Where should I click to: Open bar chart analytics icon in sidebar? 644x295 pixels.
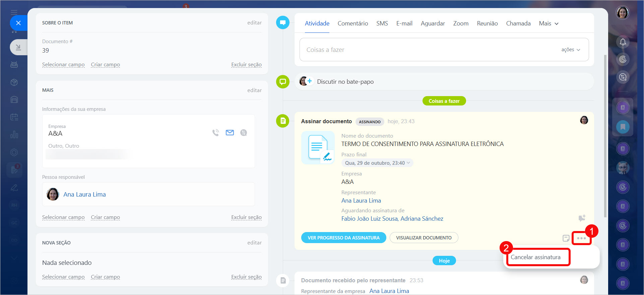[x=14, y=135]
